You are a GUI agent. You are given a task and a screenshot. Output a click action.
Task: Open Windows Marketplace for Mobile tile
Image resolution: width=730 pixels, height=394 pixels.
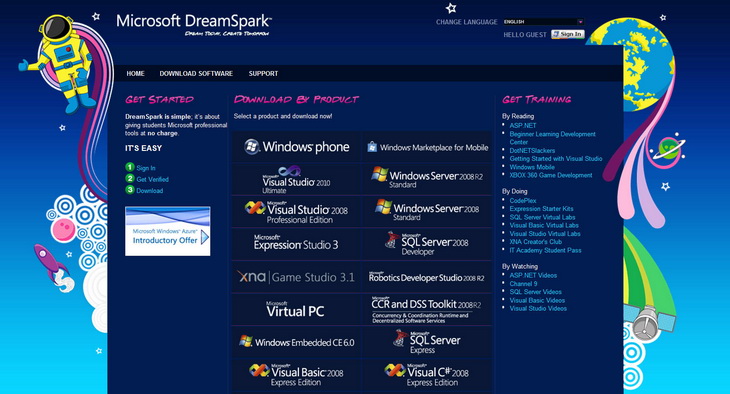(x=427, y=147)
